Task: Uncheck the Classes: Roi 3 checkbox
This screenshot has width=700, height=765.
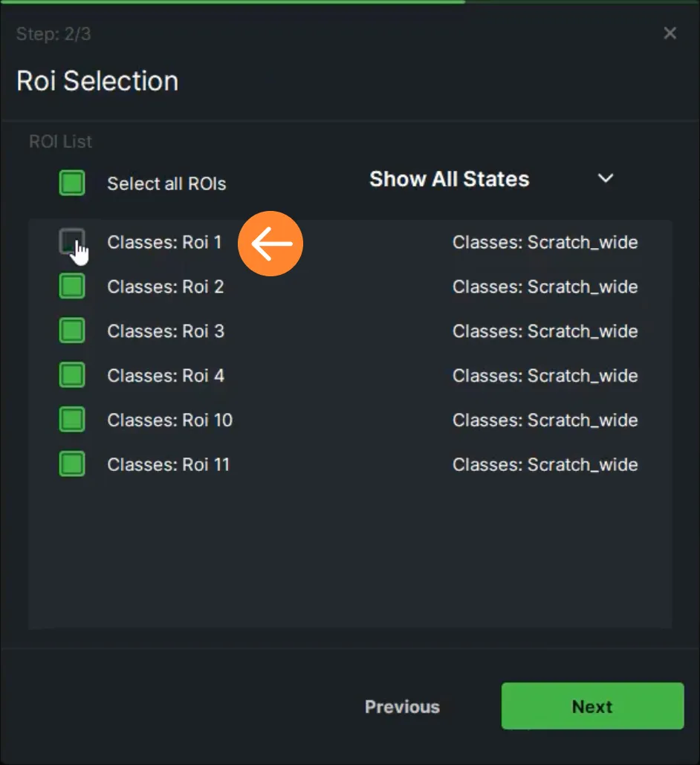Action: (x=72, y=331)
